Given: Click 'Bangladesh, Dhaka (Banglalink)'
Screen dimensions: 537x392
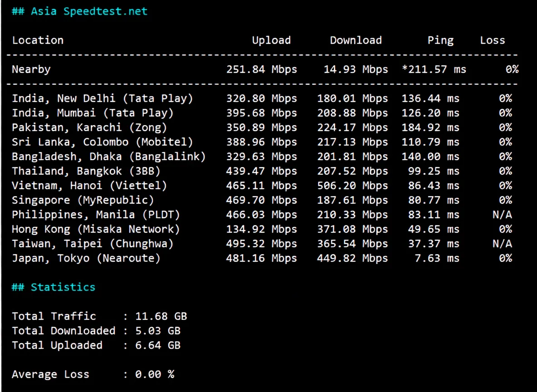Looking at the screenshot, I should point(109,157).
